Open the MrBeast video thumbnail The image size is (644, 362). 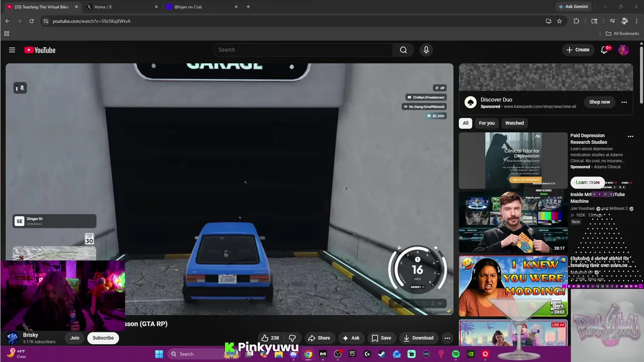click(x=513, y=222)
